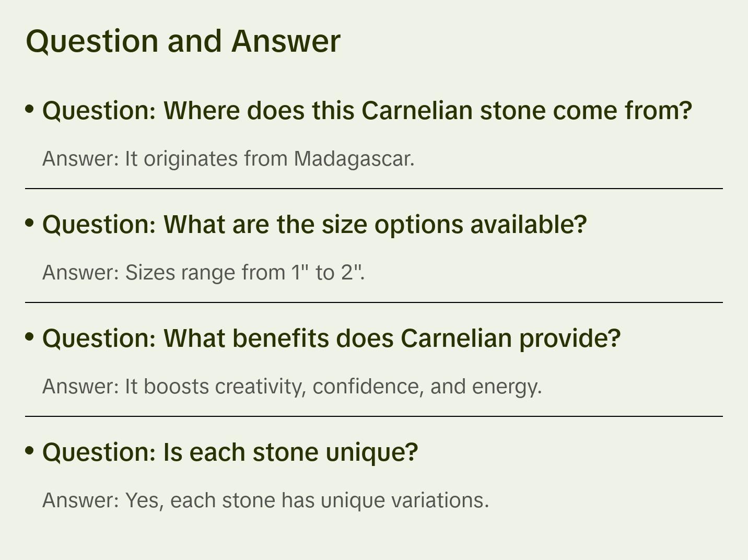The height and width of the screenshot is (560, 748).
Task: Click the "Question and Answer" heading
Action: (183, 41)
